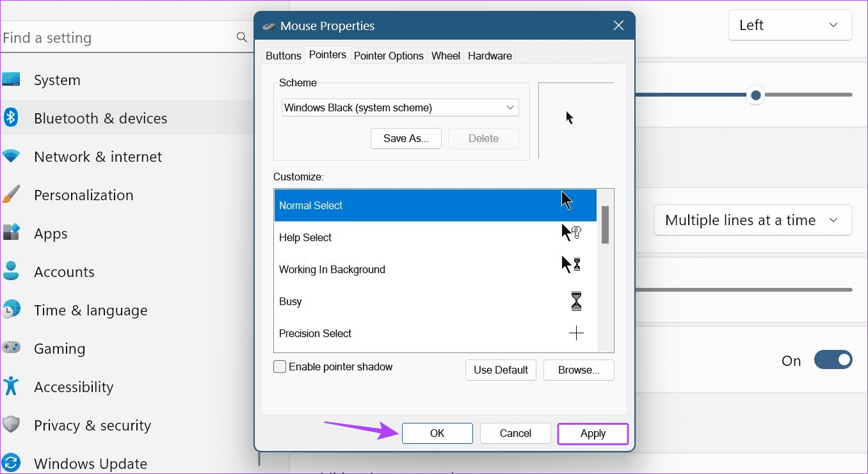
Task: Click the mouse pointer speed slider thumb
Action: 756,95
